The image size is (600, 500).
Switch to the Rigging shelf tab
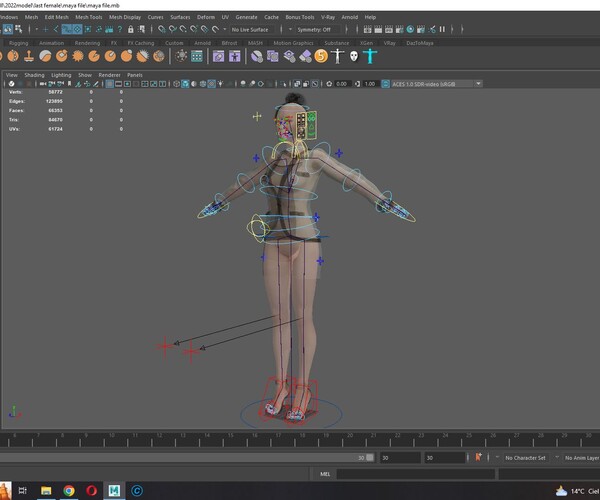click(18, 43)
